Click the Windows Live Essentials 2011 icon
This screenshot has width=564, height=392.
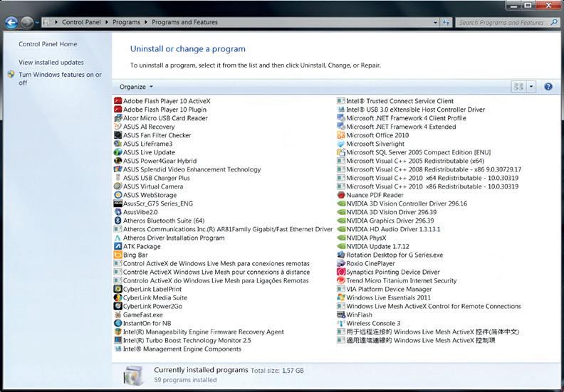click(x=340, y=297)
